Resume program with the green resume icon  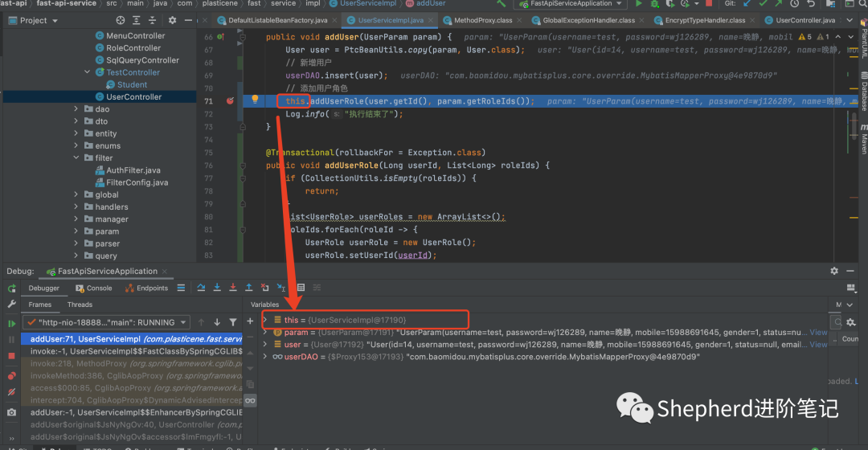coord(11,323)
